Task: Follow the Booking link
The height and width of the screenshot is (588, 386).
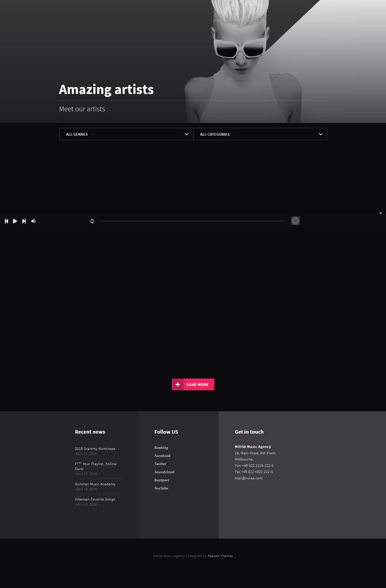Action: pyautogui.click(x=161, y=448)
